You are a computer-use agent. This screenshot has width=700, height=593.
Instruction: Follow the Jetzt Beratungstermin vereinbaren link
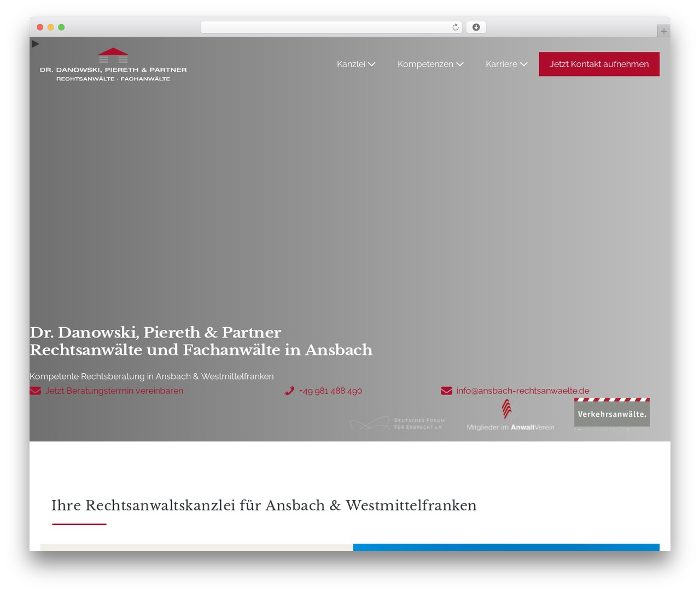[x=114, y=391]
